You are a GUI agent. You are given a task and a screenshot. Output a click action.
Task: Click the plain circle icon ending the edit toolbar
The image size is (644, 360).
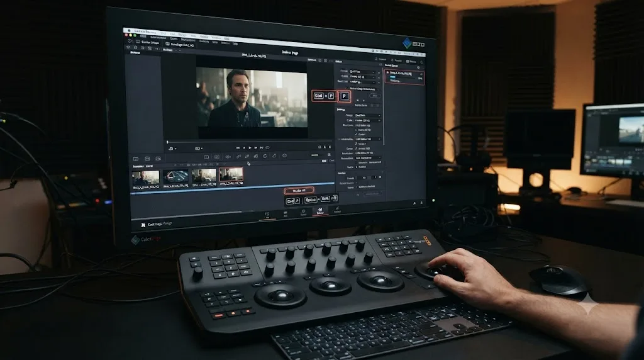coord(284,155)
